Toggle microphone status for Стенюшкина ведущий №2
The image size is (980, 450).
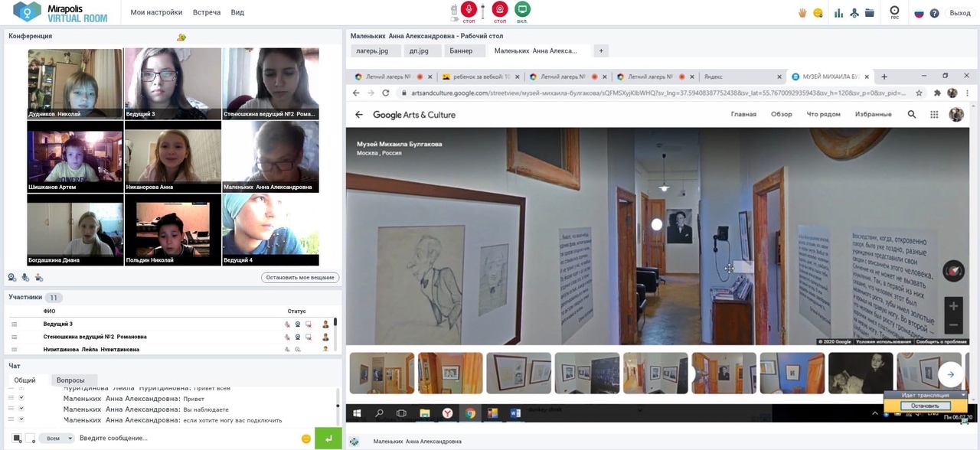(x=288, y=337)
